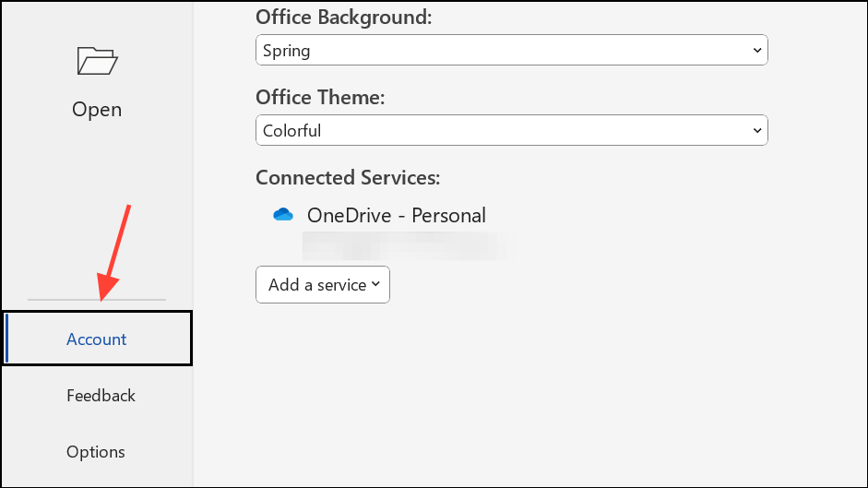Click the Colorful value text
The width and height of the screenshot is (868, 488).
point(291,131)
